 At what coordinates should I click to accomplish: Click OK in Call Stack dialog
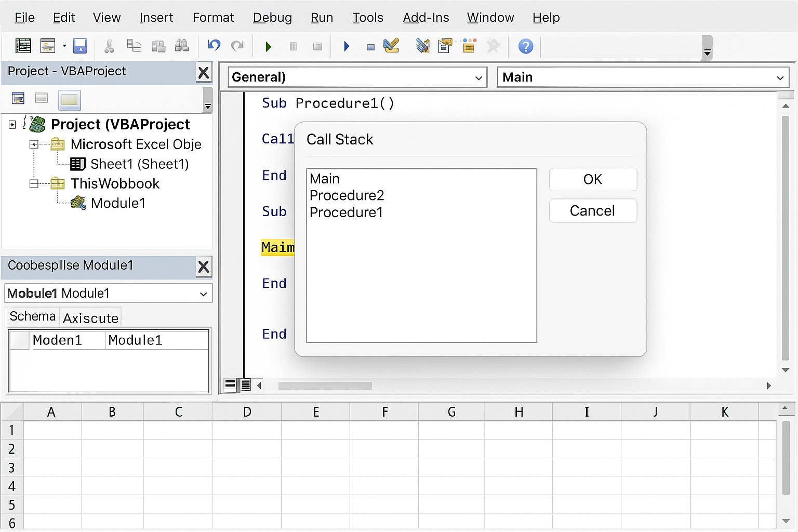[x=593, y=180]
